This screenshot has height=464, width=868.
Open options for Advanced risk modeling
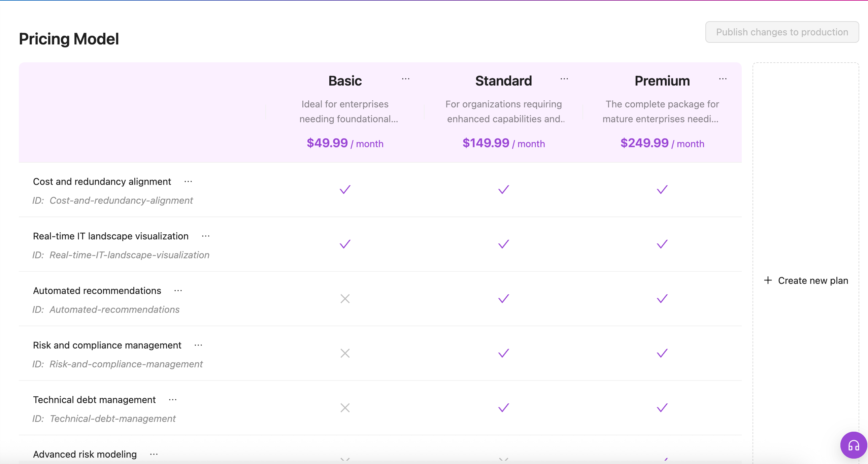tap(154, 455)
